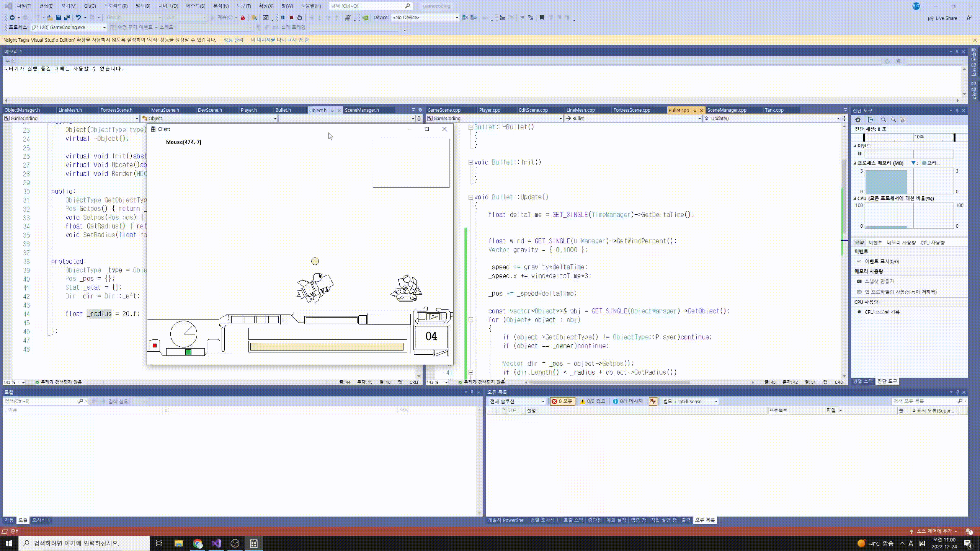This screenshot has width=980, height=551.
Task: Open the process GameCoding.exe dropdown
Action: tap(104, 28)
